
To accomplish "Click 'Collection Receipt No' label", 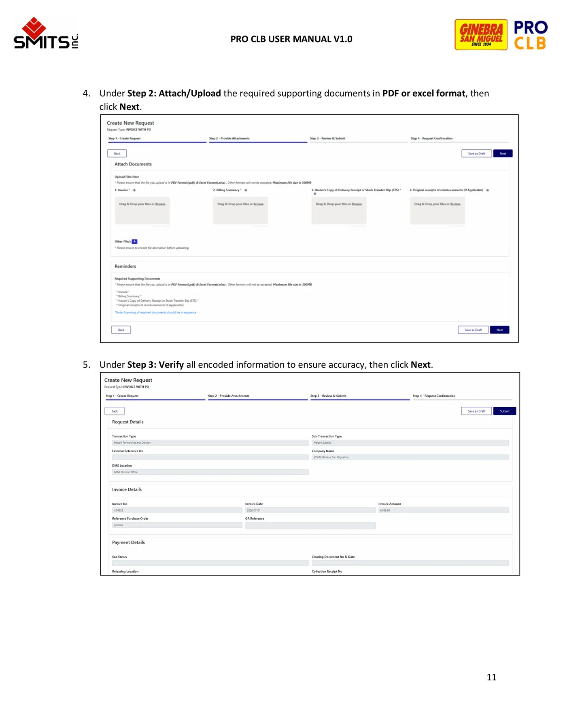I will click(x=327, y=571).
